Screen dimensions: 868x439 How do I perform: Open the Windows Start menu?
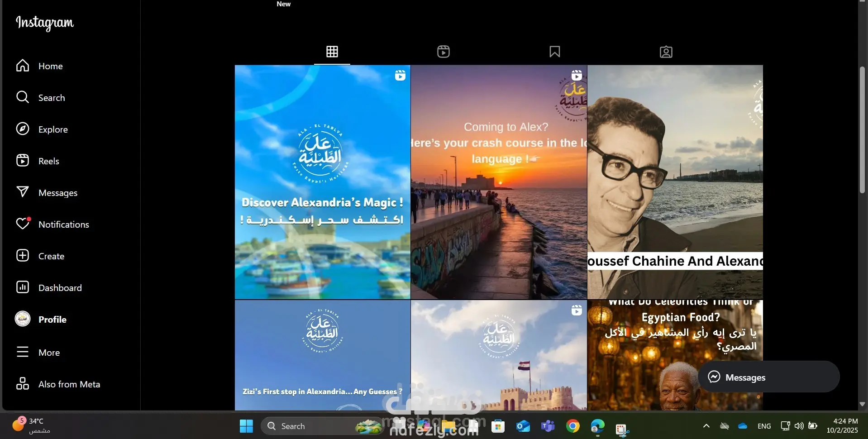[246, 426]
